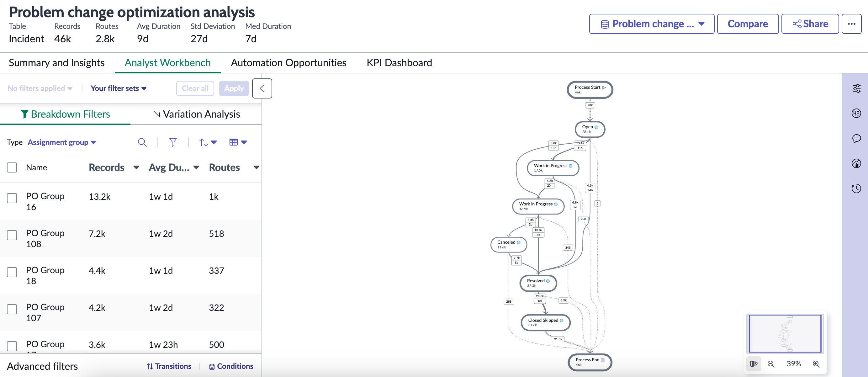The image size is (868, 377).
Task: Click the 28k transition label
Action: tap(590, 105)
